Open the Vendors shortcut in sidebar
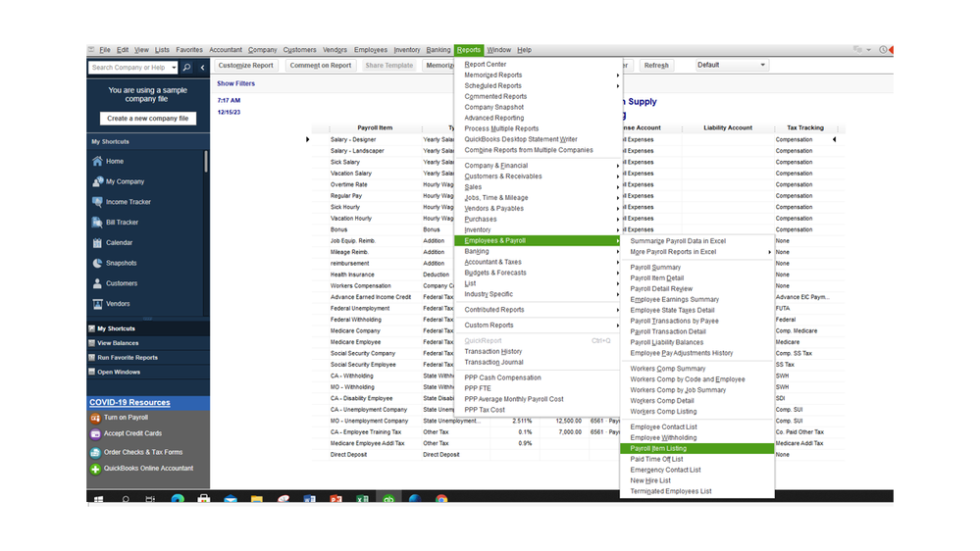 (x=118, y=304)
